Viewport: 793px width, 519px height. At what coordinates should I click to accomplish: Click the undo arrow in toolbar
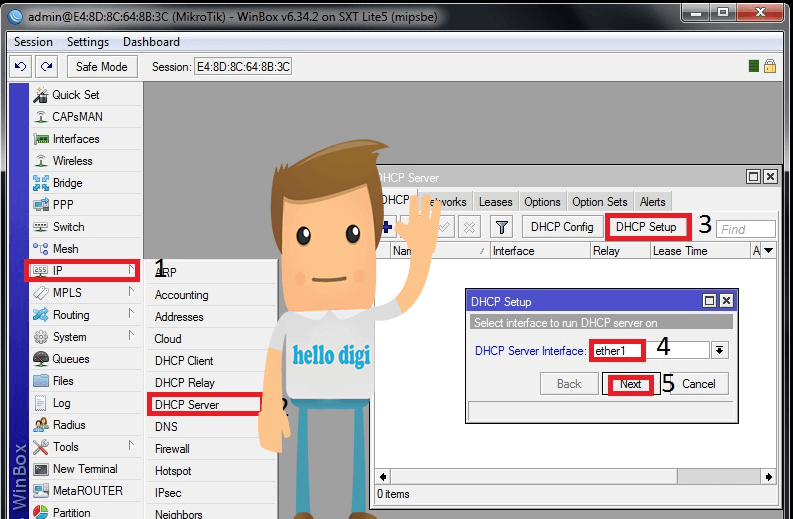click(21, 66)
